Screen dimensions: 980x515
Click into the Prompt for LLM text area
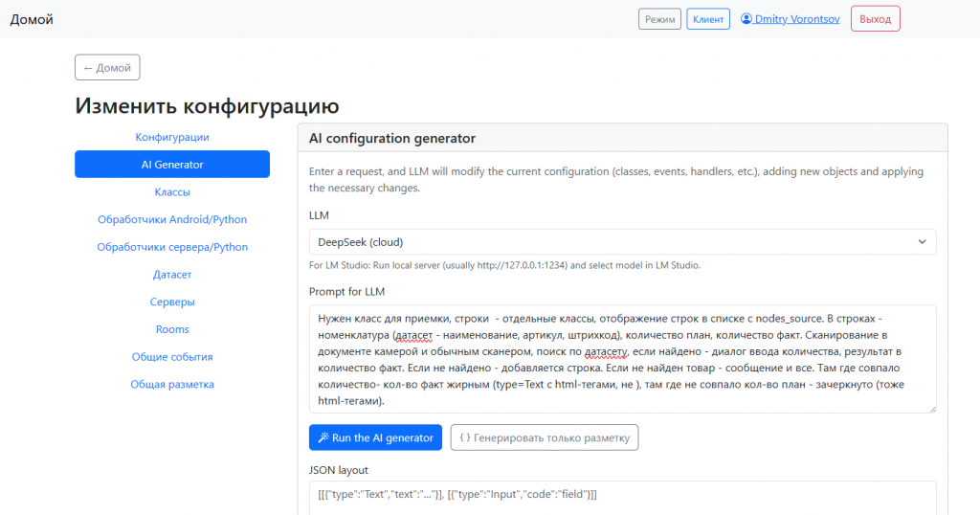622,359
